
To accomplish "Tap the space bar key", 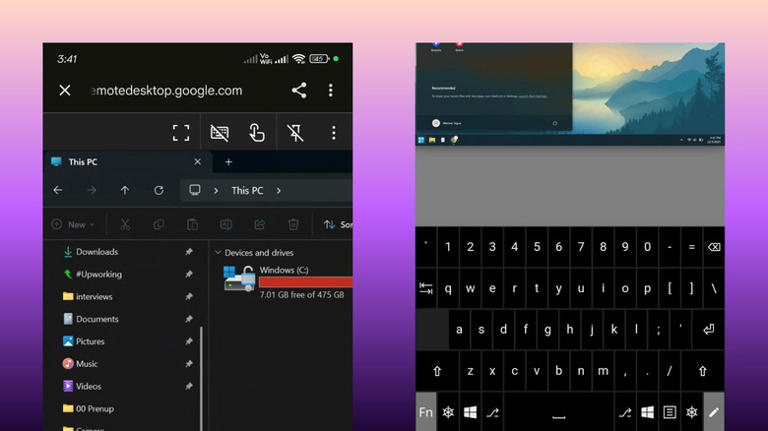I will [x=558, y=412].
